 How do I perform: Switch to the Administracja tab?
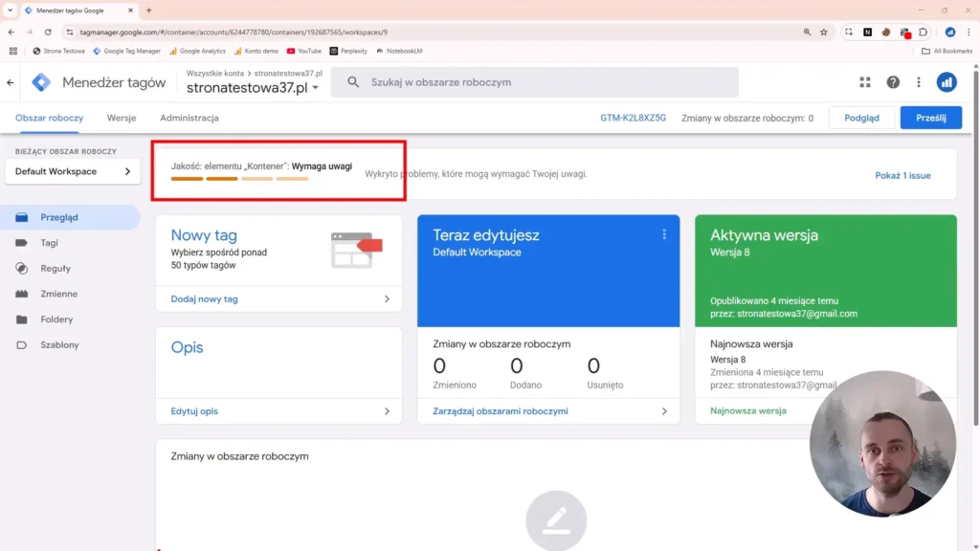pyautogui.click(x=189, y=118)
